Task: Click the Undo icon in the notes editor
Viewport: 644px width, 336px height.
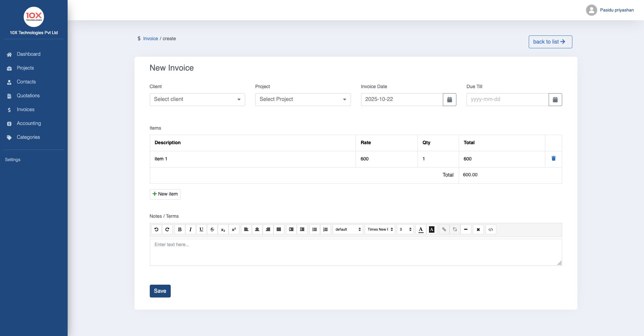Action: click(x=156, y=229)
